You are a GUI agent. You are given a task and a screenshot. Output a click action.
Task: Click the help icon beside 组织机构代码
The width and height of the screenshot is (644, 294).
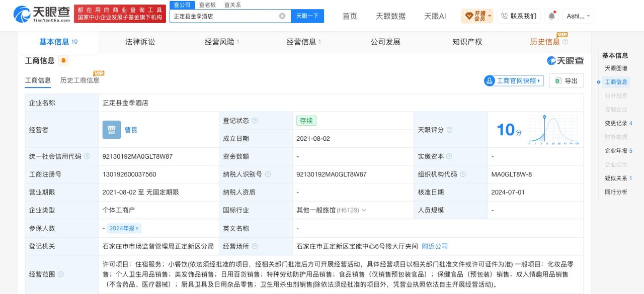point(462,174)
